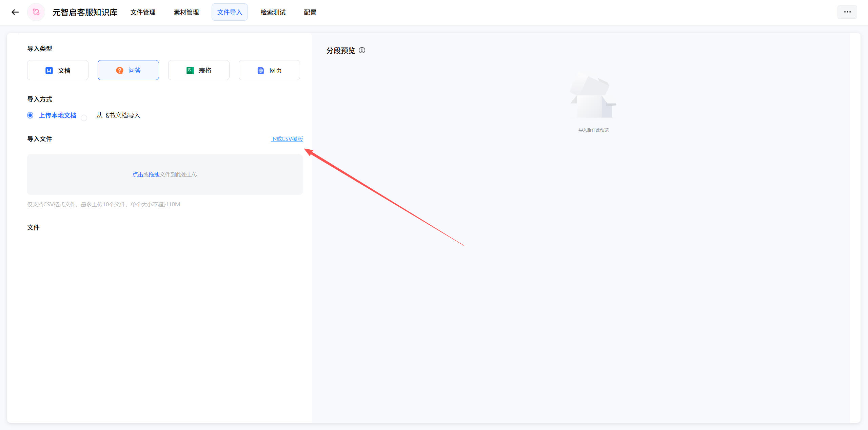Open the three-dots more options menu
The image size is (868, 430).
pyautogui.click(x=847, y=12)
